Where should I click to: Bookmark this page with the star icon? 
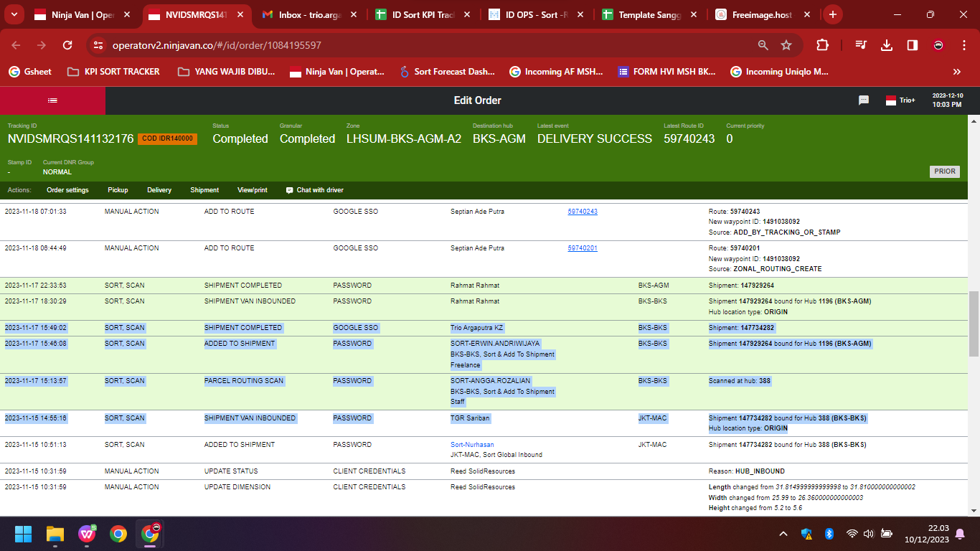(786, 45)
